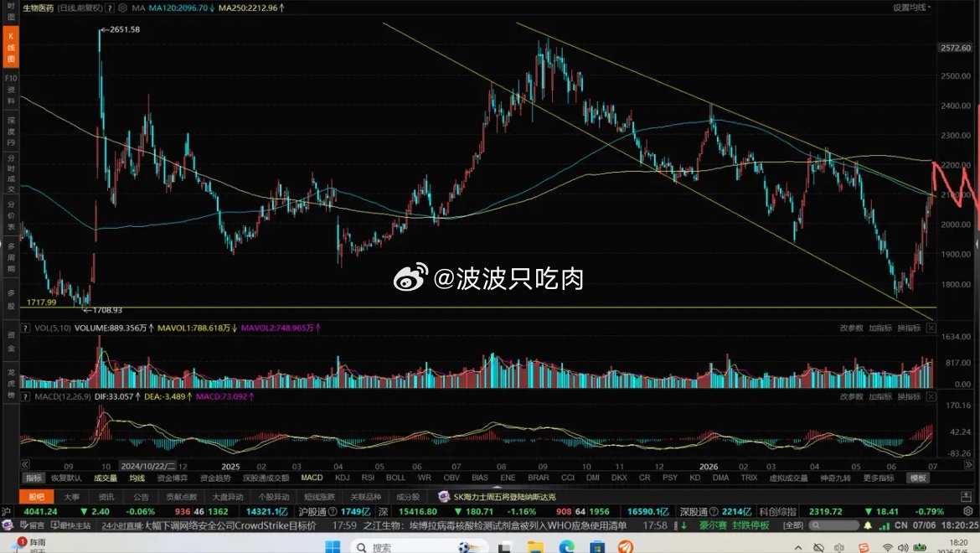Enable the KDJ indicator
Screen dimensions: 980x553
pyautogui.click(x=342, y=478)
